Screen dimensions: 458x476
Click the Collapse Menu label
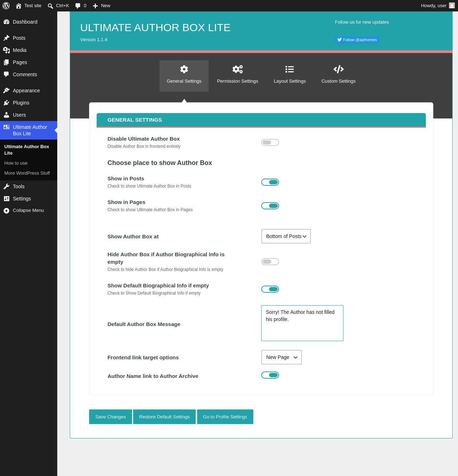pyautogui.click(x=28, y=210)
